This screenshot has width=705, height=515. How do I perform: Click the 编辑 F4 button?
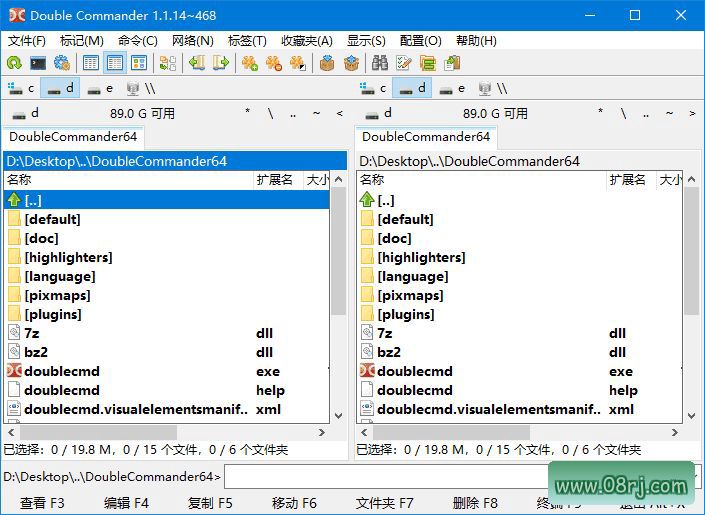pyautogui.click(x=126, y=503)
